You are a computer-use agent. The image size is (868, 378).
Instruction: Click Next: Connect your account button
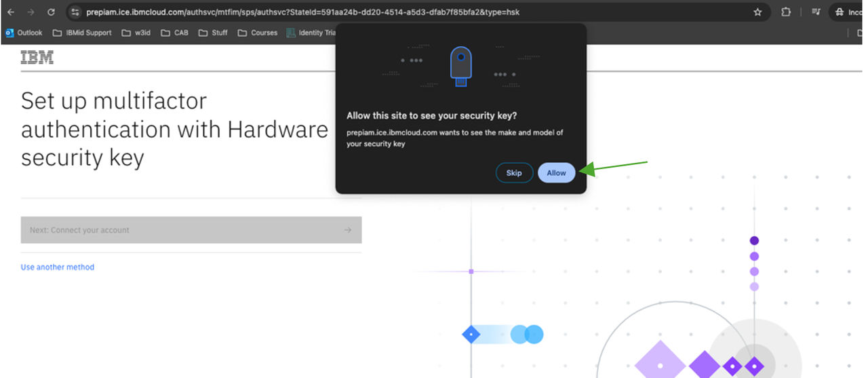191,230
